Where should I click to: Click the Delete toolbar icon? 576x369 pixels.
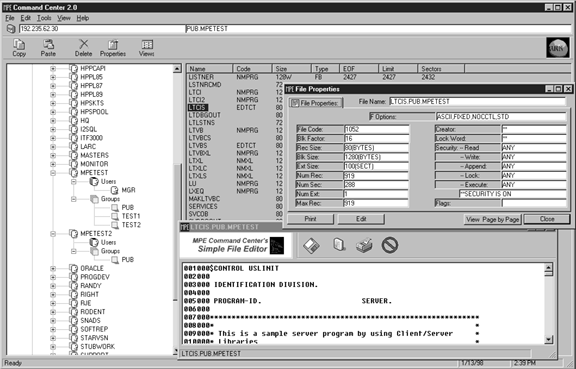(83, 44)
